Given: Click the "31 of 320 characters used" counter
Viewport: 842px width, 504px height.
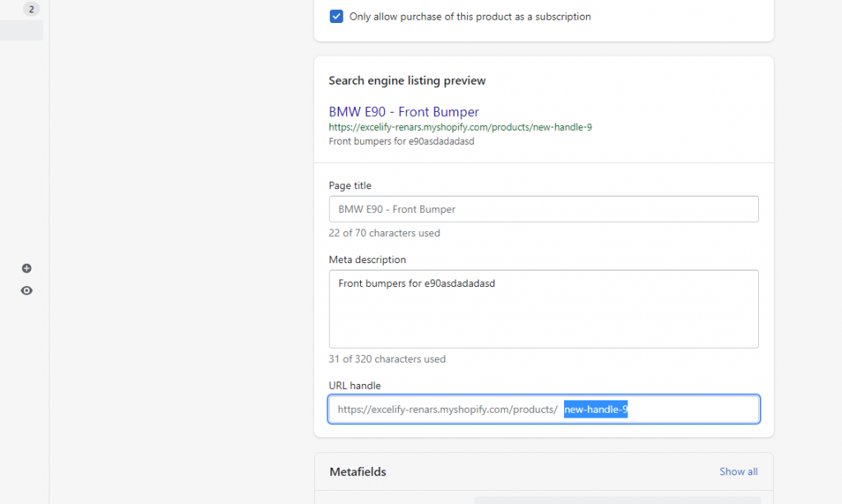Looking at the screenshot, I should click(x=386, y=358).
